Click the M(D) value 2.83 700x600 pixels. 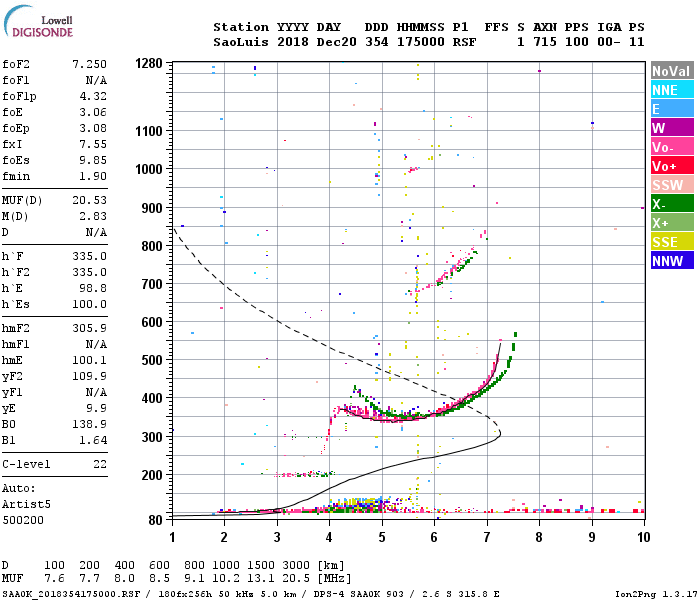pos(93,217)
